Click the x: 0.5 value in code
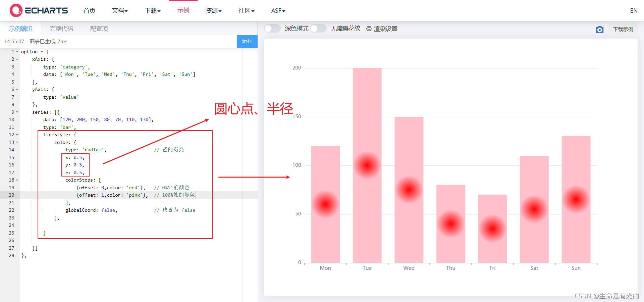The height and width of the screenshot is (302, 644). (78, 158)
